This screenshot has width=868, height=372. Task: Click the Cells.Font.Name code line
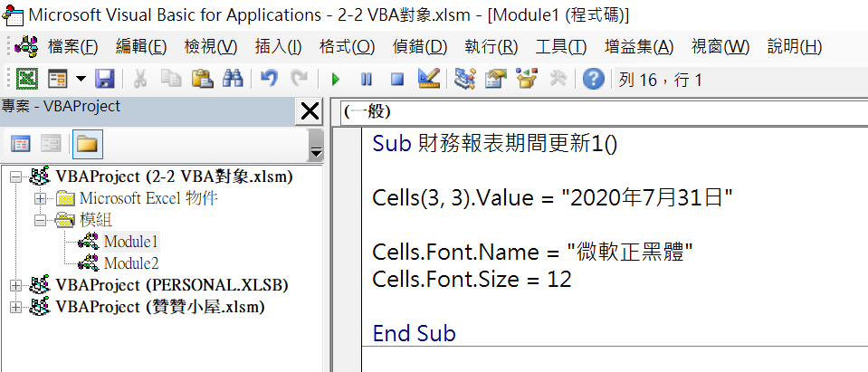click(533, 253)
